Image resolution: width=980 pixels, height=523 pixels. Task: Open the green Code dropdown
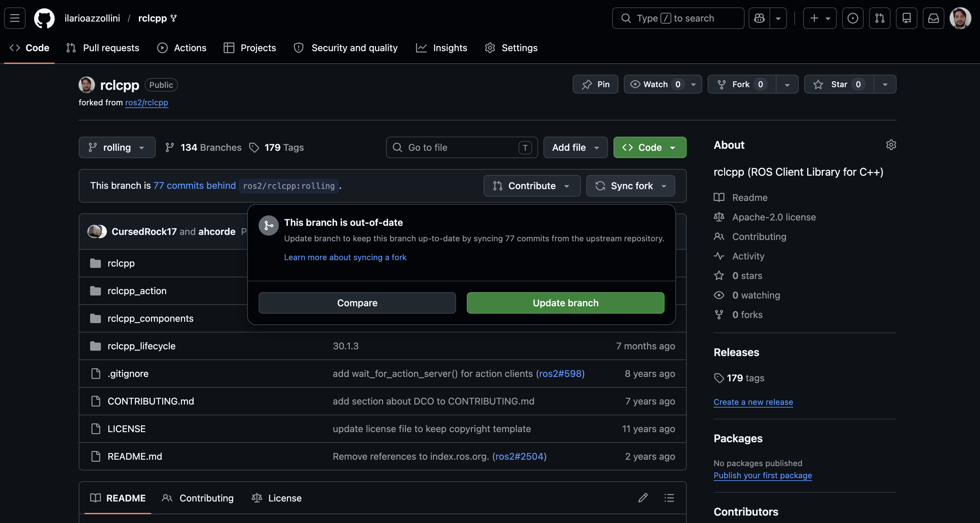click(650, 147)
